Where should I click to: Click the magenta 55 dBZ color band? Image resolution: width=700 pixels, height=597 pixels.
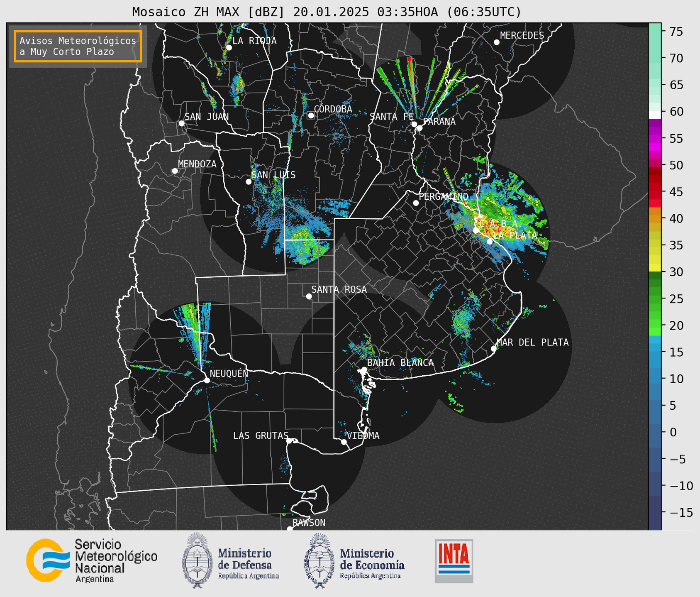pyautogui.click(x=655, y=138)
